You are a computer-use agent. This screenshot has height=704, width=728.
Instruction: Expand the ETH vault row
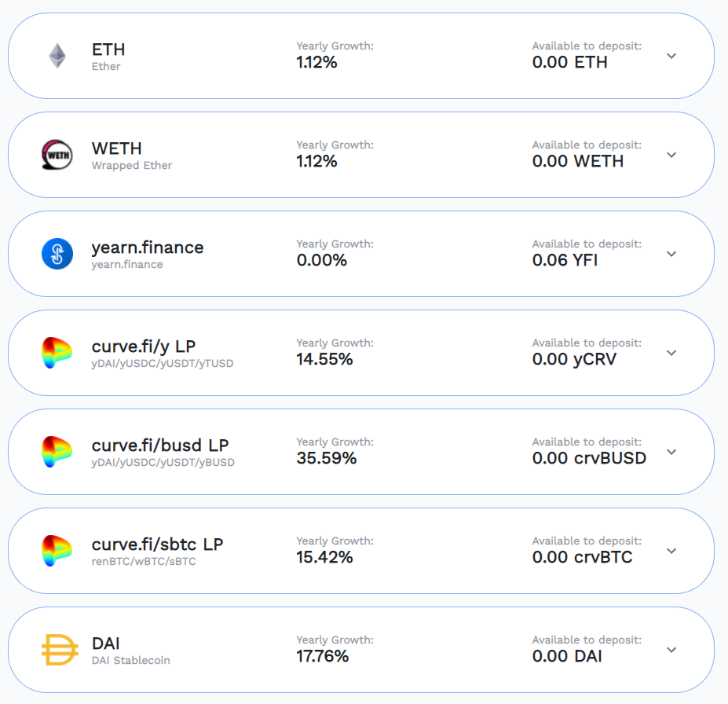coord(671,56)
